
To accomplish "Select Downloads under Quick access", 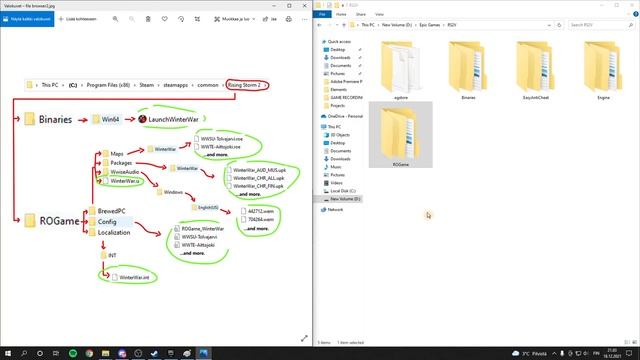I will click(340, 58).
